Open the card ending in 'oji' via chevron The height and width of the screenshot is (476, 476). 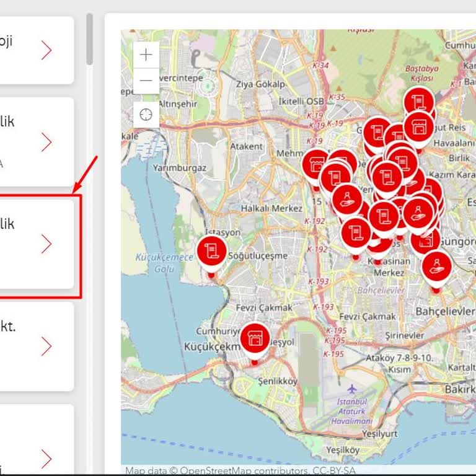pyautogui.click(x=46, y=51)
